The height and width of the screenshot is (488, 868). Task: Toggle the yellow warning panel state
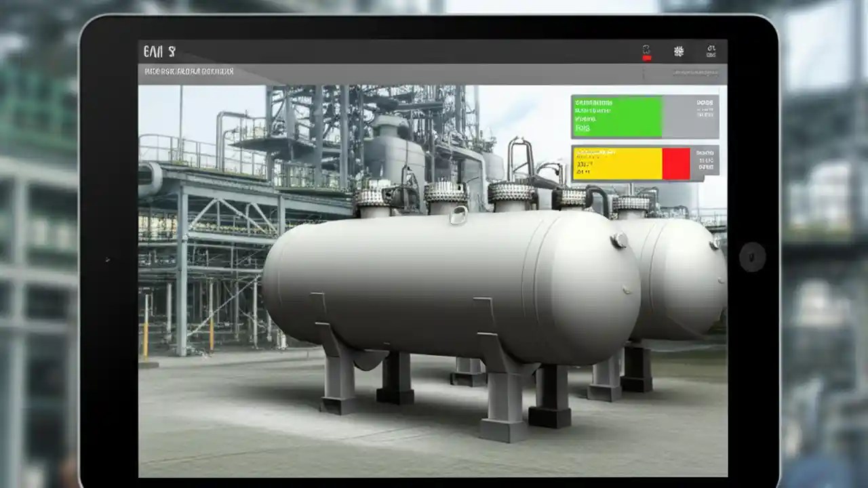click(614, 163)
